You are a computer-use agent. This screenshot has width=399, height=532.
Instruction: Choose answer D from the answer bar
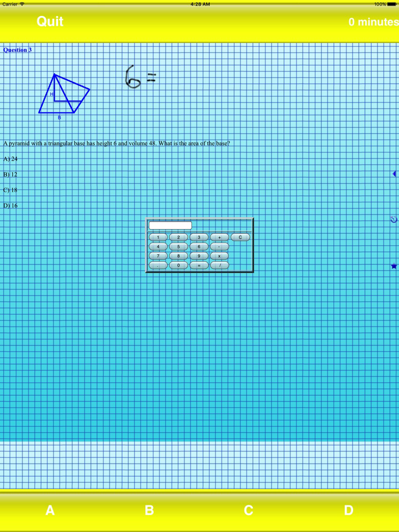348,510
